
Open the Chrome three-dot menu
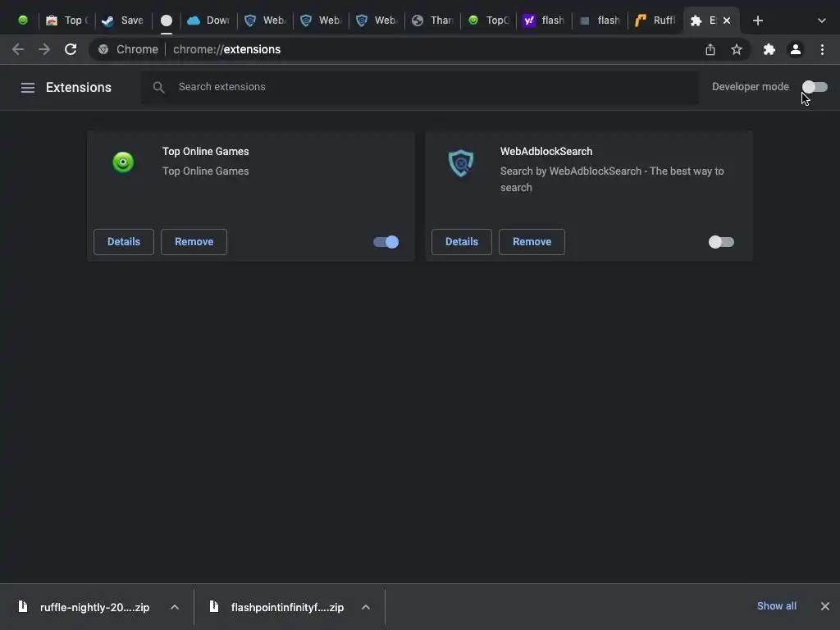(x=822, y=49)
